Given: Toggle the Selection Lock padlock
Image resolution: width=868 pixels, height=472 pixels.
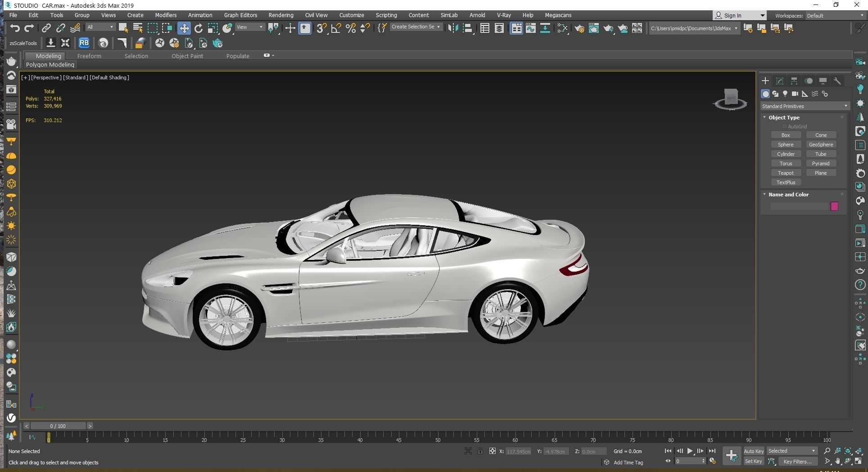Looking at the screenshot, I should (480, 451).
